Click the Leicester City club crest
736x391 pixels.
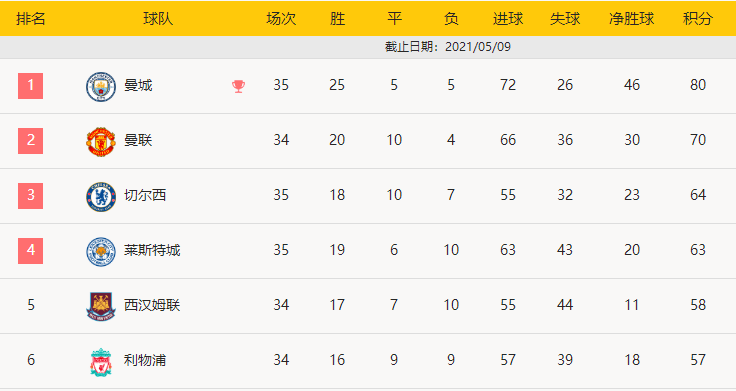[101, 252]
